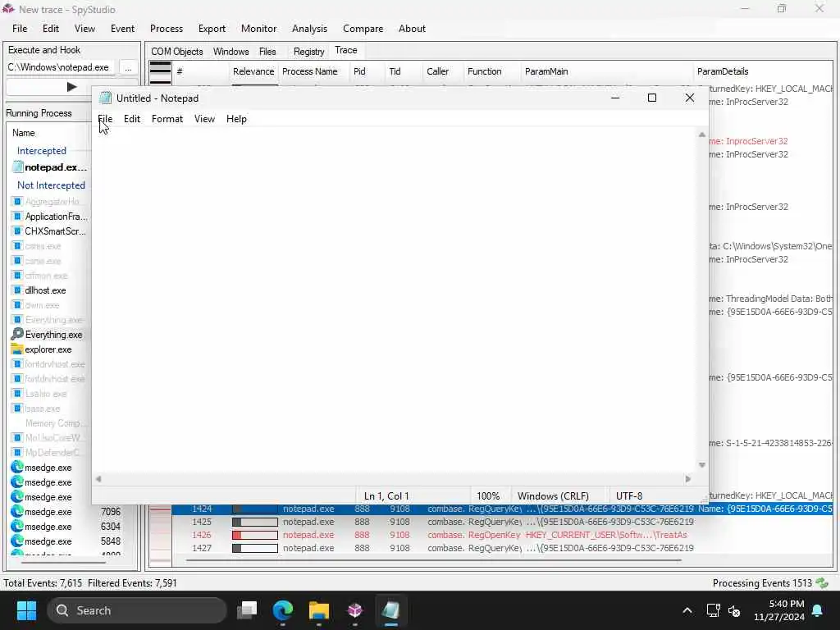The image size is (840, 630).
Task: Select trace event row 1427
Action: [x=502, y=548]
